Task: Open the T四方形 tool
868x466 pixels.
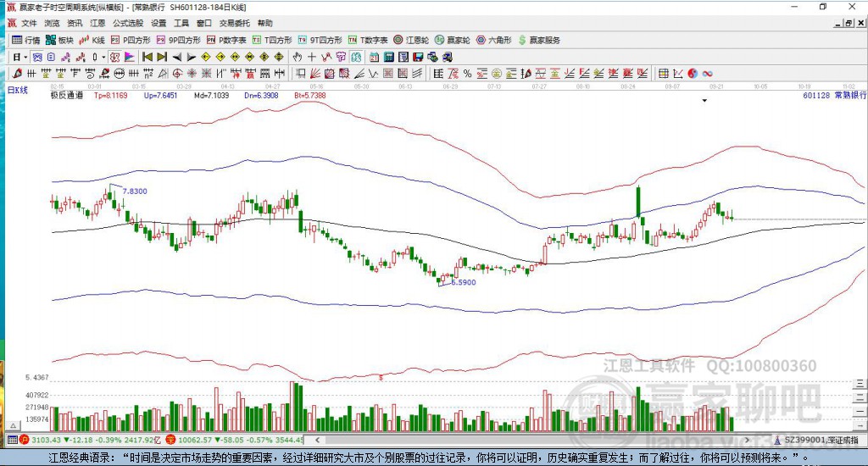Action: pos(272,40)
